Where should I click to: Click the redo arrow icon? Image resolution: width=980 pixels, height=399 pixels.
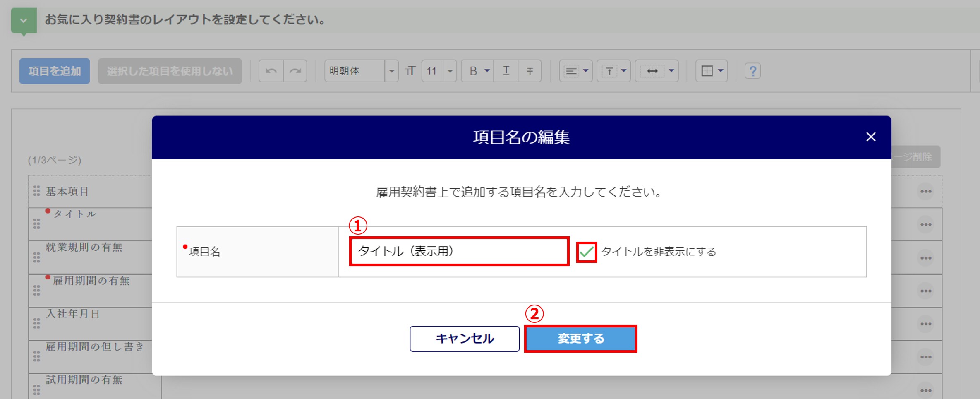coord(295,71)
